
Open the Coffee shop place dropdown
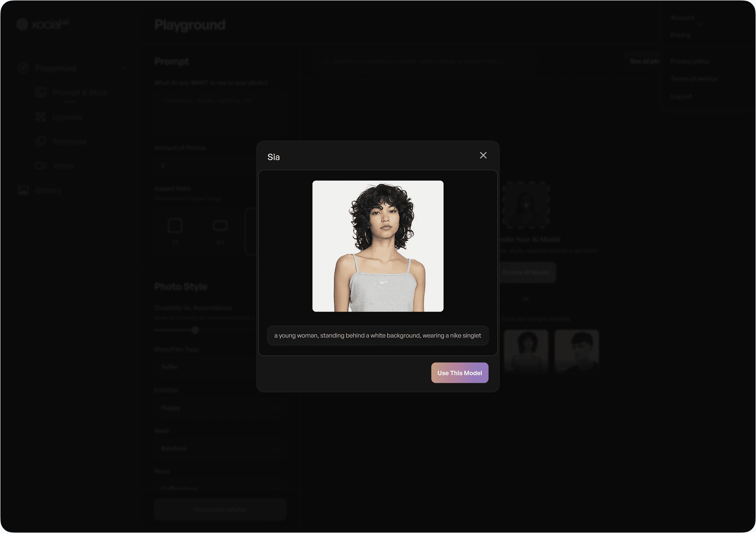pyautogui.click(x=220, y=488)
